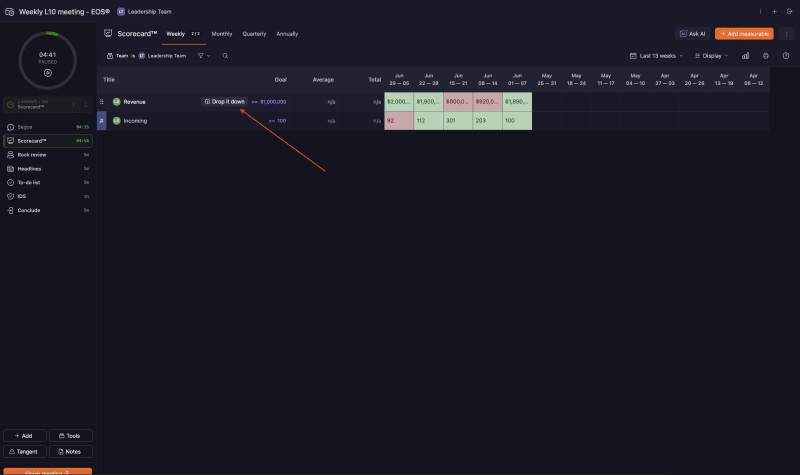The image size is (800, 475).
Task: Click the Incoming owner avatar
Action: click(116, 120)
